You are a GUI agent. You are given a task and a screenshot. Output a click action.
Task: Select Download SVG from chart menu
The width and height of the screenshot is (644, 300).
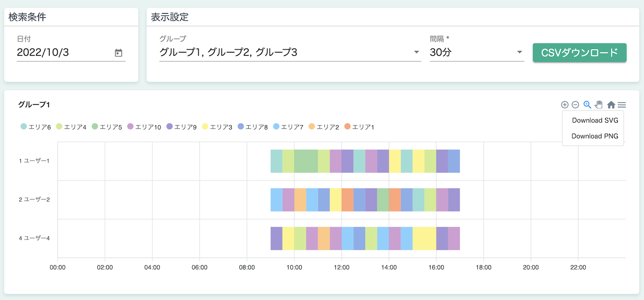(x=595, y=120)
